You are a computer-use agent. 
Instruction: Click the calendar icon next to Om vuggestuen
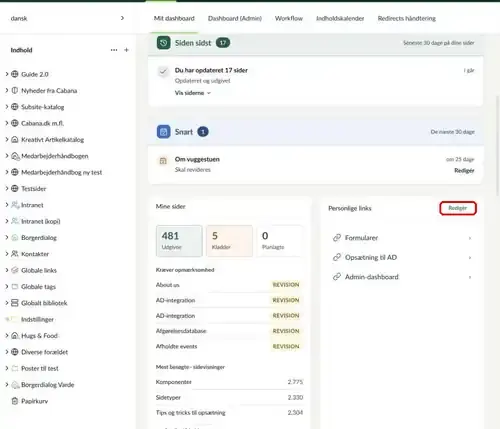[163, 161]
